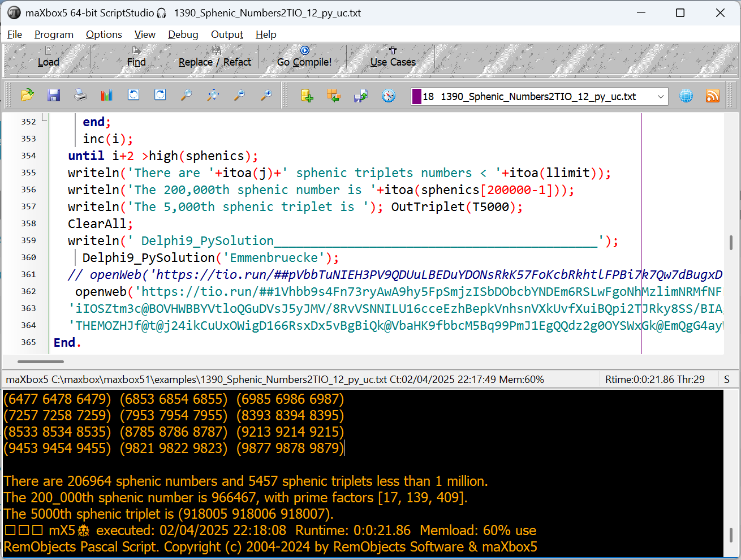Run the script with Go Compile!

pos(304,57)
